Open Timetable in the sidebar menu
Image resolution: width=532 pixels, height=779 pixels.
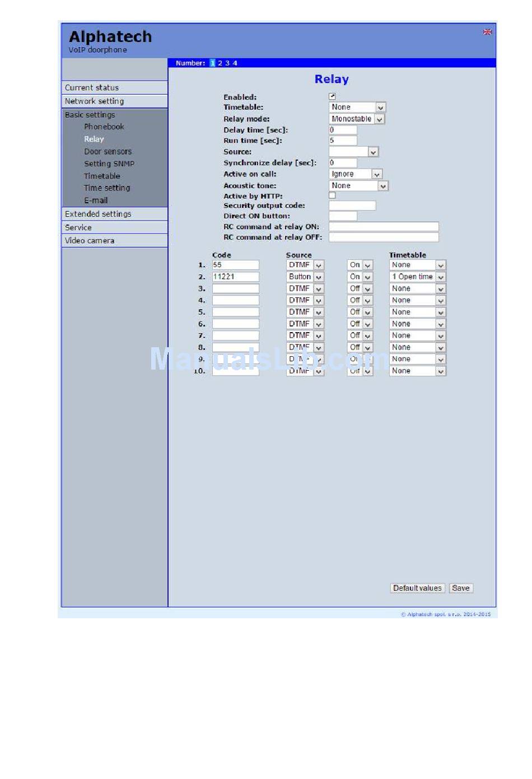pyautogui.click(x=102, y=176)
